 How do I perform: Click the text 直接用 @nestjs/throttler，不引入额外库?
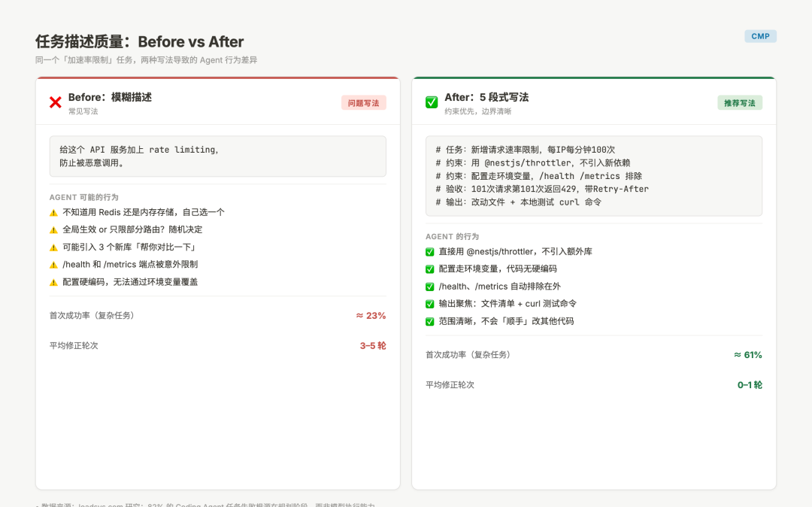pyautogui.click(x=515, y=252)
